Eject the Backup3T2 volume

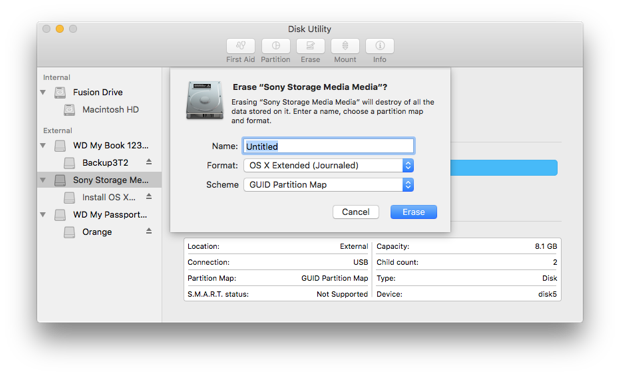tap(149, 162)
